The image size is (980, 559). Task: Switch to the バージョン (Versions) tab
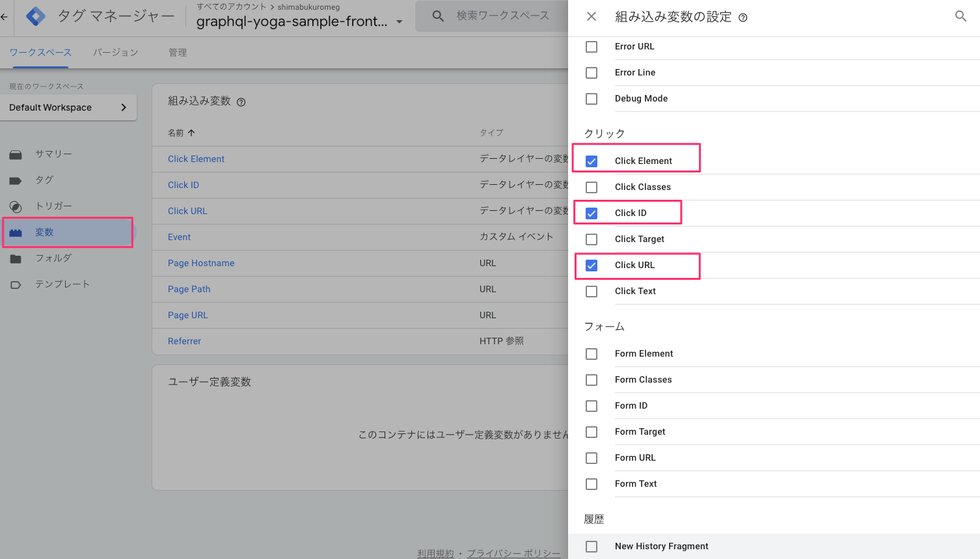(115, 52)
